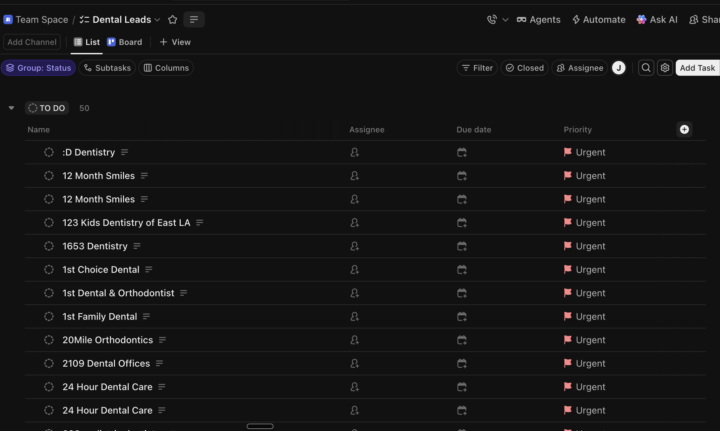Screen dimensions: 720x431
Task: Set assignee for 1653 Dentistry
Action: pos(354,246)
